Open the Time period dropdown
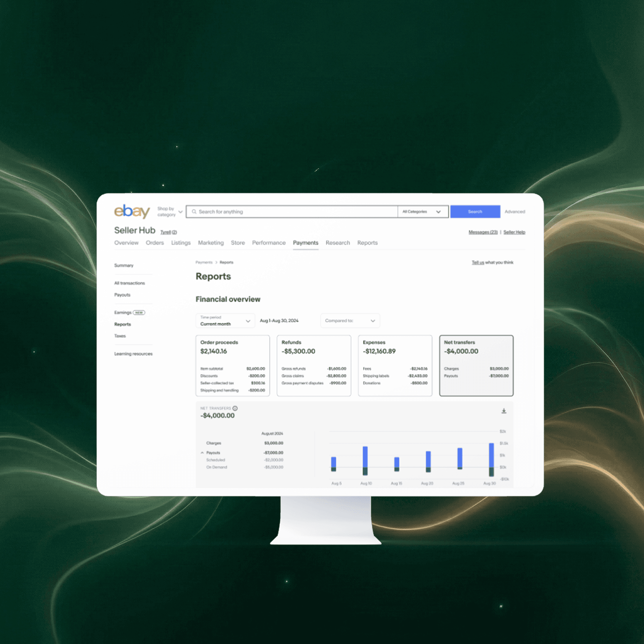This screenshot has width=644, height=644. point(225,321)
